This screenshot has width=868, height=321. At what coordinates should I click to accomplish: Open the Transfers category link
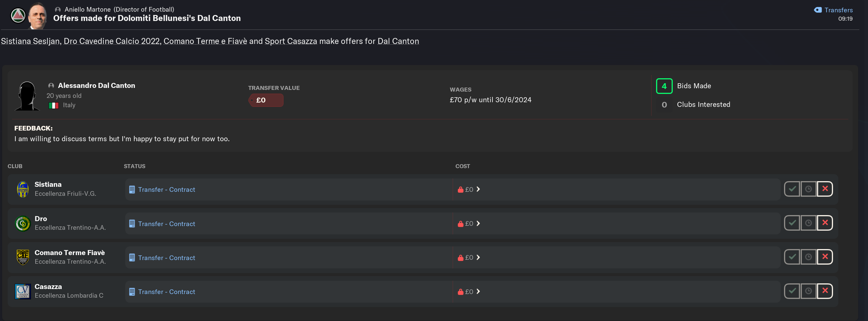coord(838,10)
